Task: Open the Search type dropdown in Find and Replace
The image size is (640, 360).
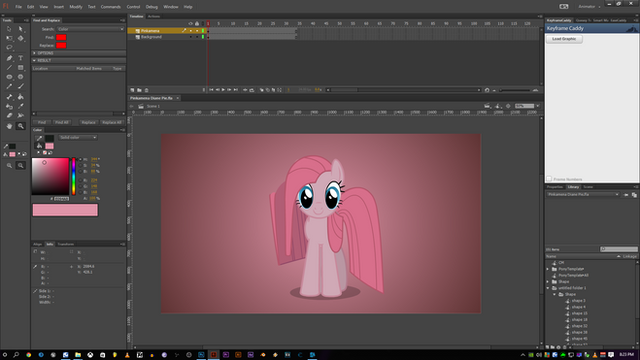Action: point(90,29)
